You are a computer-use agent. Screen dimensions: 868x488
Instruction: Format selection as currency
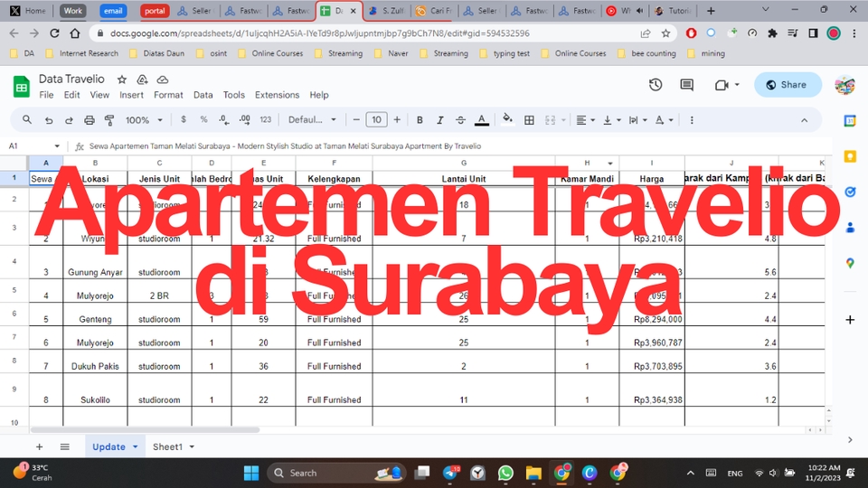click(x=184, y=119)
